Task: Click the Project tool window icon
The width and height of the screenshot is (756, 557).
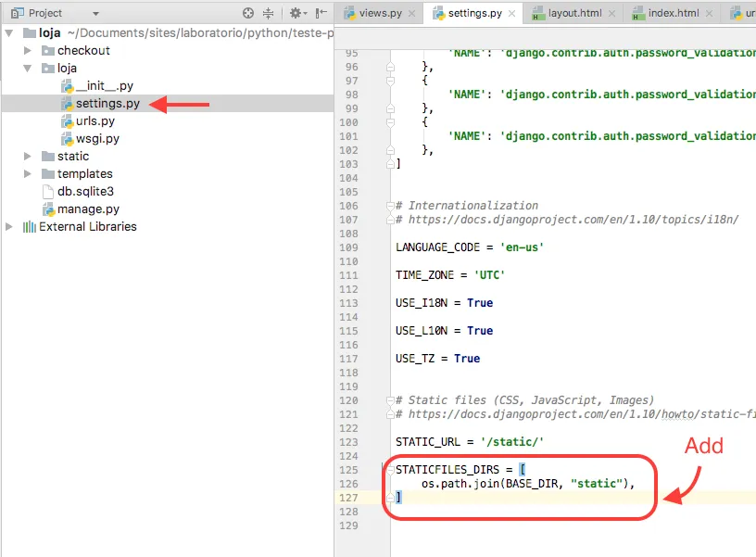Action: coord(18,14)
